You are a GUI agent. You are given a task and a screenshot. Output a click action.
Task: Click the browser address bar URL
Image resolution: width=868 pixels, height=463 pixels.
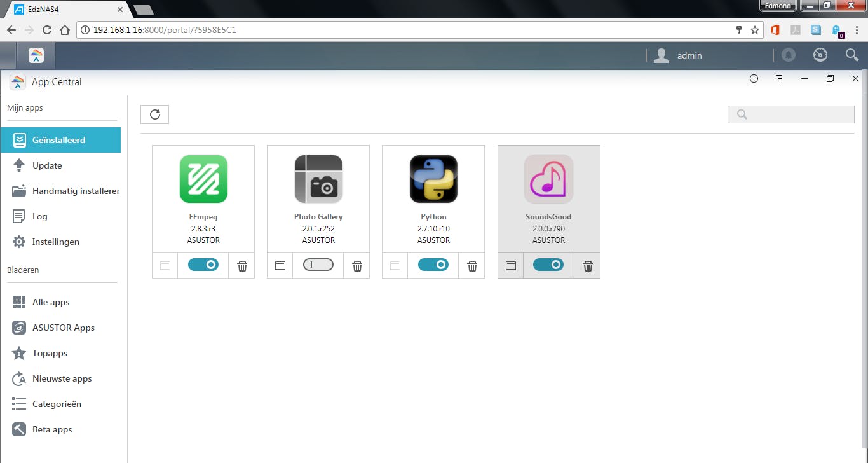[x=165, y=30]
